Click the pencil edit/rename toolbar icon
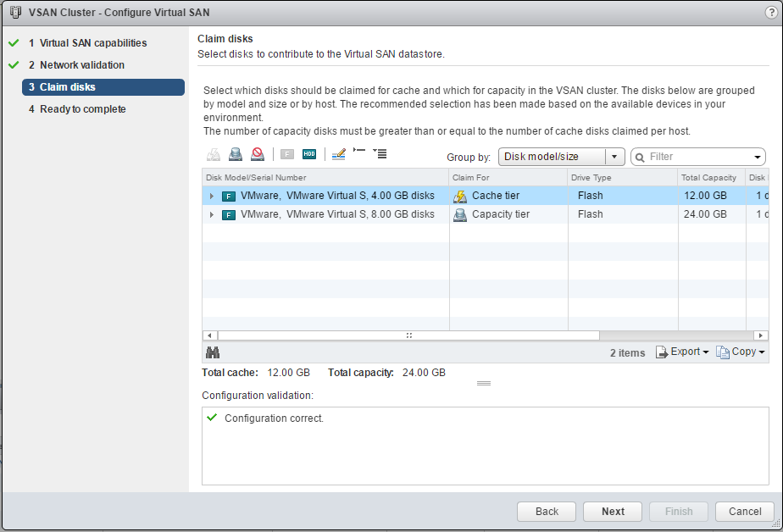This screenshot has height=532, width=783. [339, 154]
